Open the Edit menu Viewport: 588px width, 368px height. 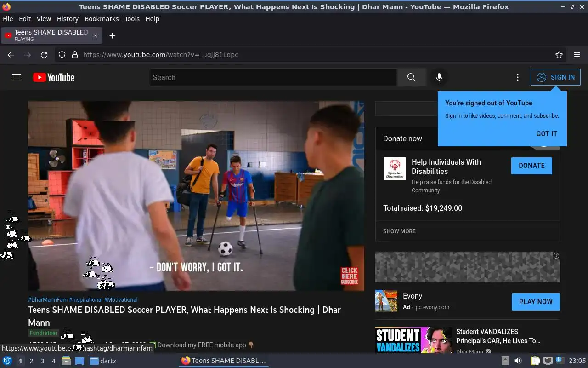click(25, 19)
